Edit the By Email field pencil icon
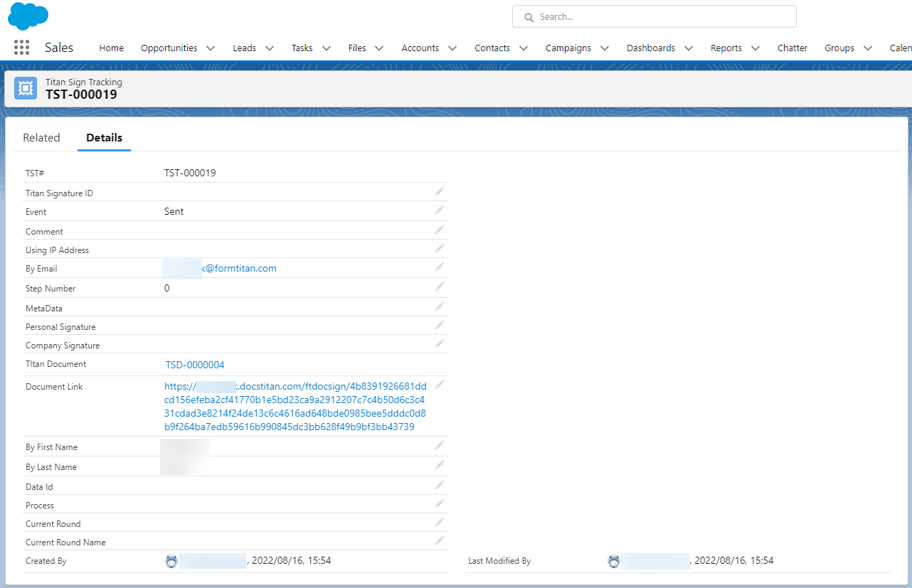 (440, 267)
